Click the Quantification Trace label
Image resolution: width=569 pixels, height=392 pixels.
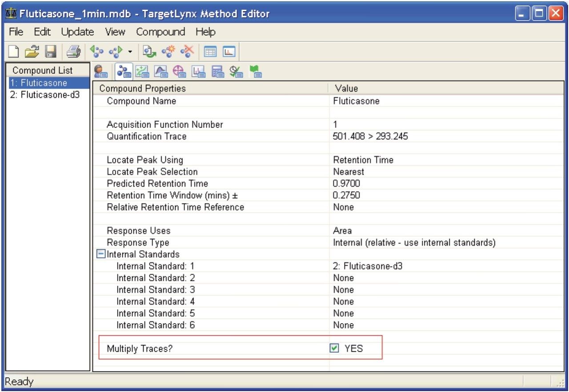147,136
